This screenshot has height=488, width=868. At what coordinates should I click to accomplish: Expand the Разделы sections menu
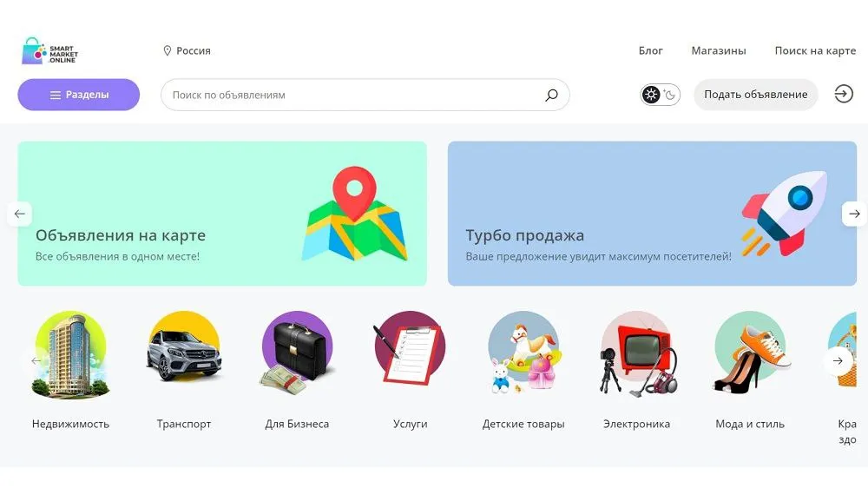click(x=79, y=95)
